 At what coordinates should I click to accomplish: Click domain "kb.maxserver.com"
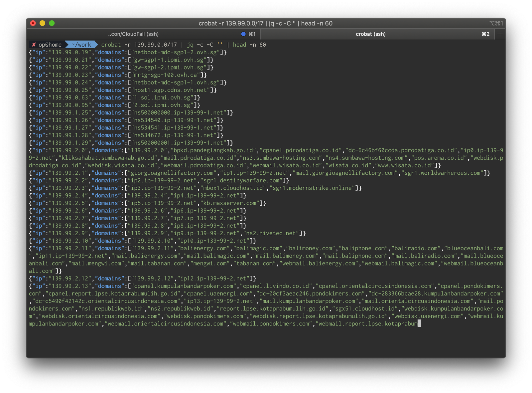click(x=230, y=203)
